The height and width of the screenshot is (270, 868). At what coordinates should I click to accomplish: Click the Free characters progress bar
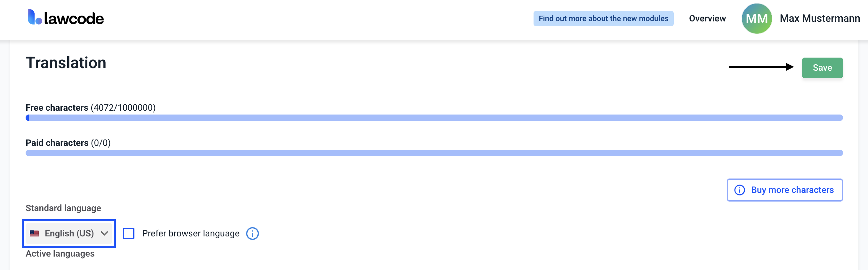(434, 117)
